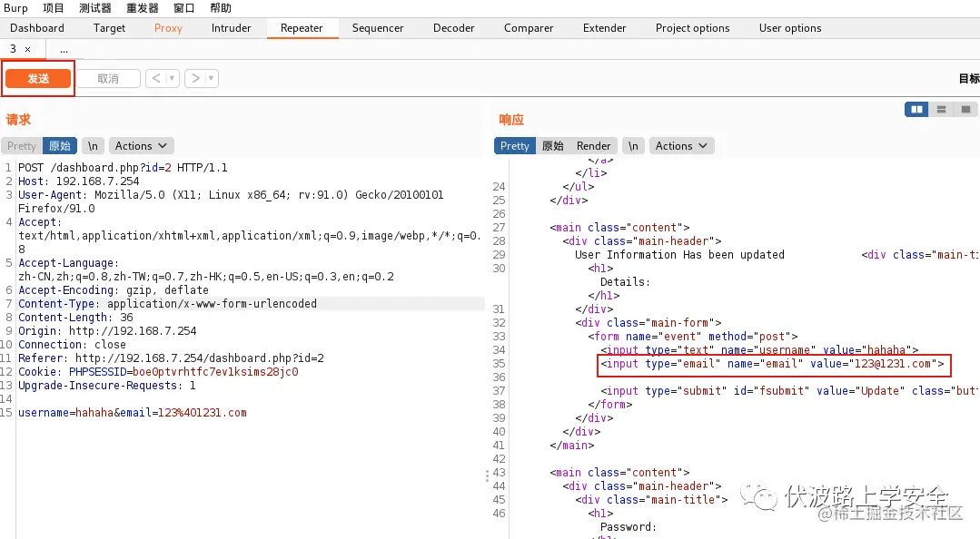980x539 pixels.
Task: Click the POST /dashboard.php?id=2 request line
Action: 123,167
